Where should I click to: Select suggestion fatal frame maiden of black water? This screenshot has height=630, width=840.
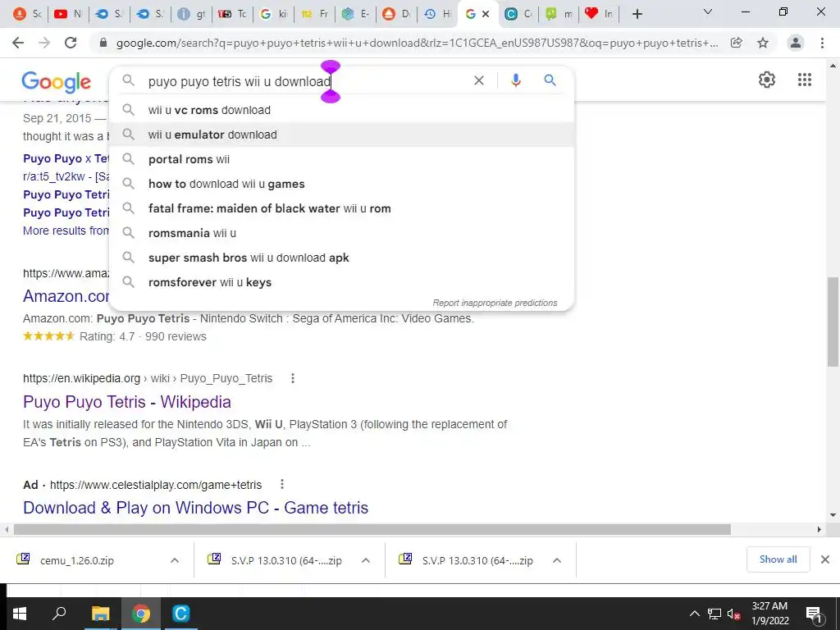coord(341,208)
